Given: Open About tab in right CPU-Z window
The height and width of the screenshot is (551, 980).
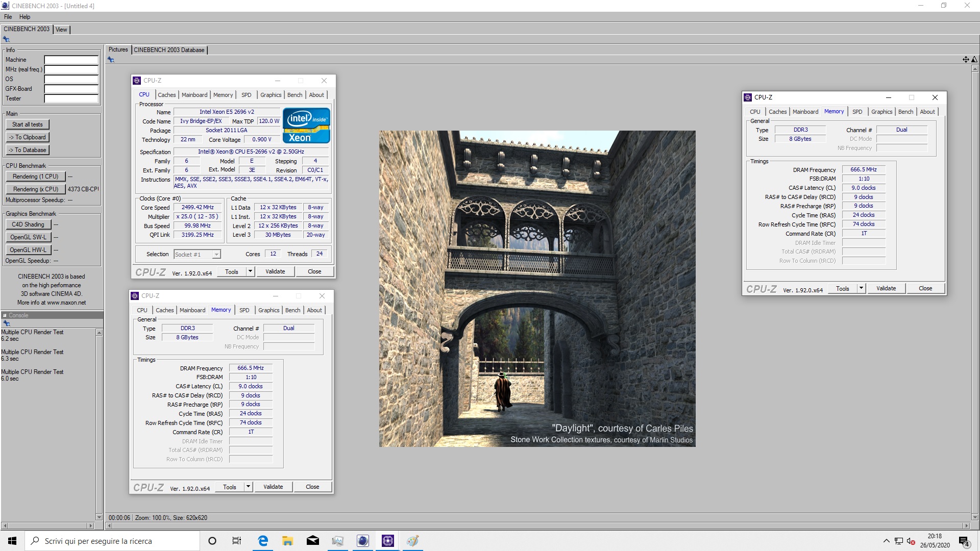Looking at the screenshot, I should click(927, 112).
